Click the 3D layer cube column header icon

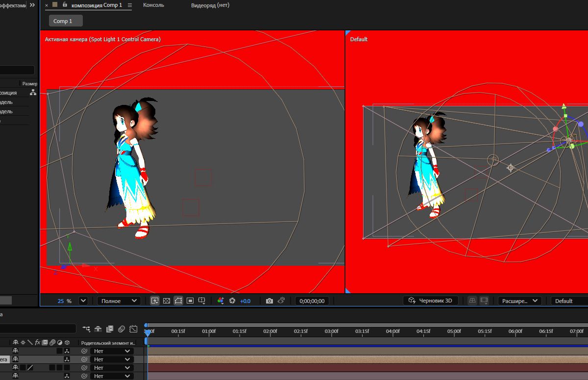coord(67,342)
